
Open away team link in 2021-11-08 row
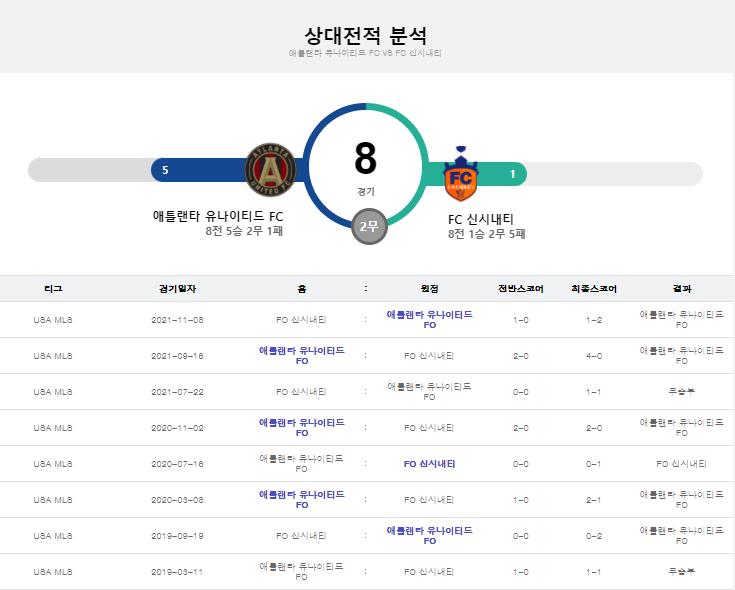click(429, 320)
